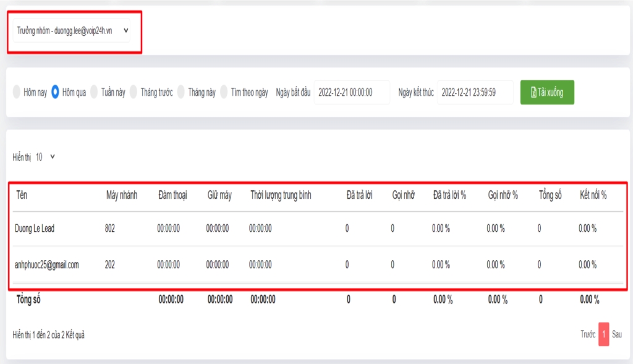
Task: Click the Ngày bắt đầu date field
Action: click(352, 93)
